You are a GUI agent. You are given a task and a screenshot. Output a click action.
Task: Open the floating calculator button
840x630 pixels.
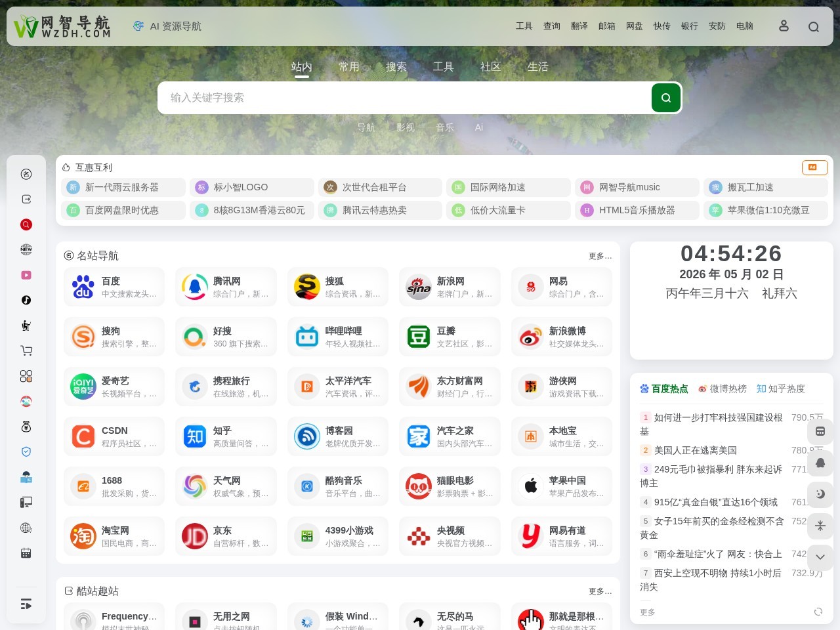pos(820,431)
